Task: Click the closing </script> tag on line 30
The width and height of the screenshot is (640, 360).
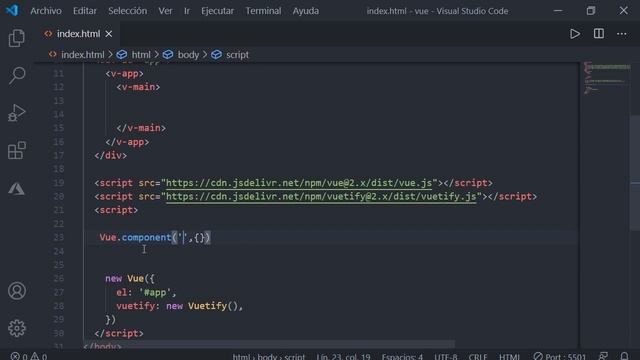Action: [x=119, y=333]
